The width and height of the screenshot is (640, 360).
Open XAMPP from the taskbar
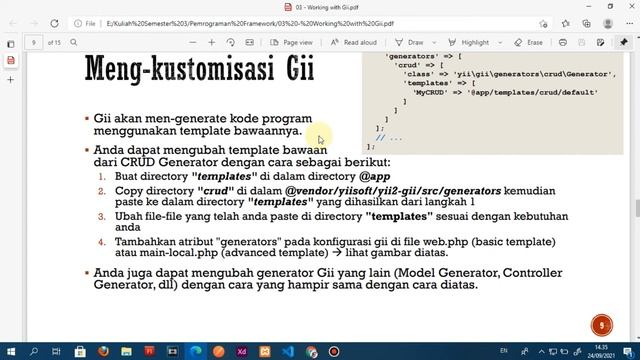point(264,351)
